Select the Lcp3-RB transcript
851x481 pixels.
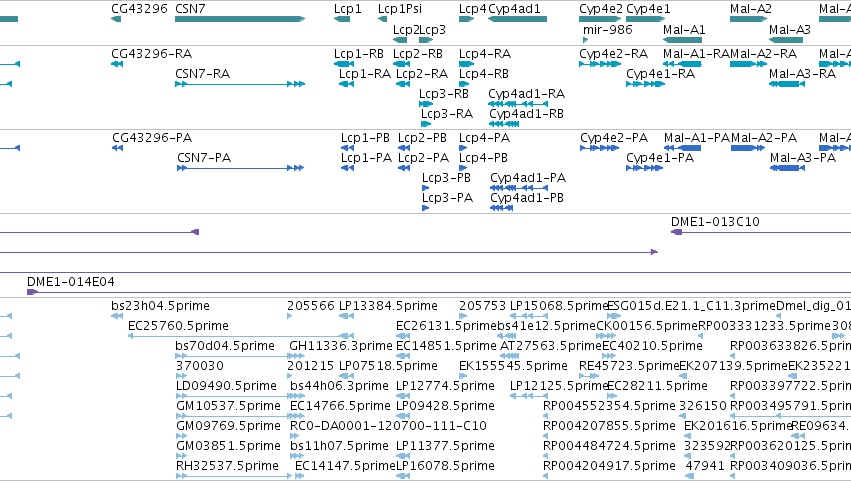click(x=426, y=104)
